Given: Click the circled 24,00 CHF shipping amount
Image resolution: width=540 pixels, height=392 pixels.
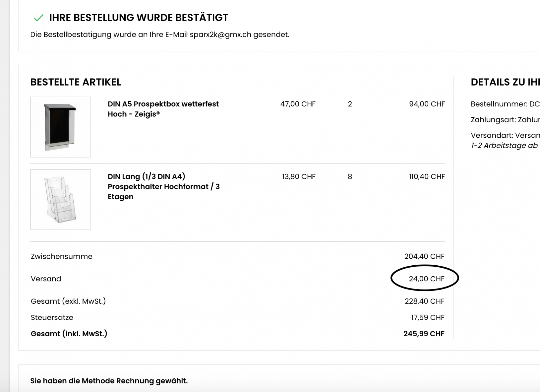Looking at the screenshot, I should pos(426,279).
